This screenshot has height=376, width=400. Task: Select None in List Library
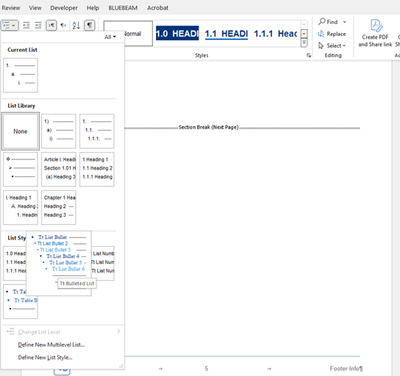(20, 131)
